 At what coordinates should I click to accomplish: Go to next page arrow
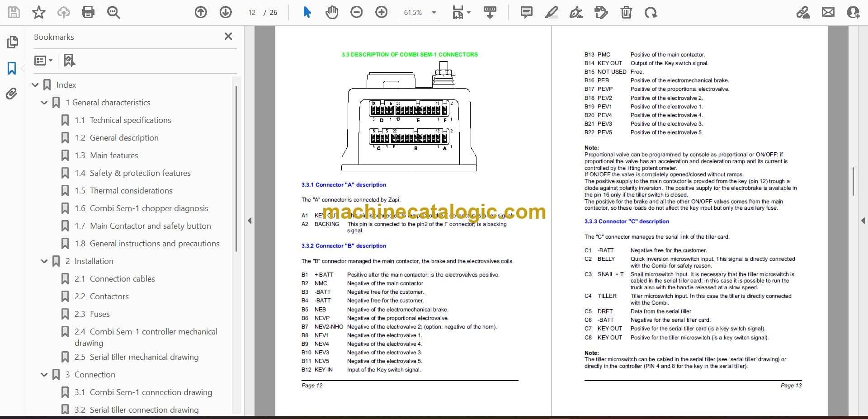226,13
